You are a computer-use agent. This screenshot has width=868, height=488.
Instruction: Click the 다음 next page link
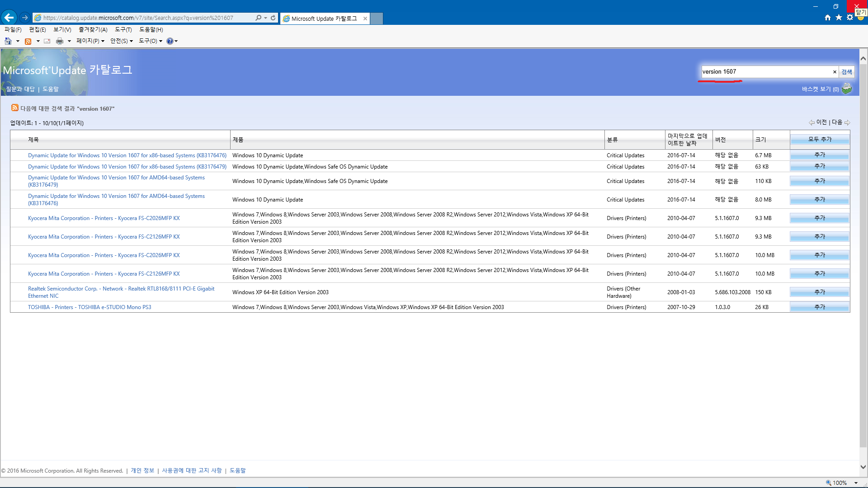coord(841,122)
